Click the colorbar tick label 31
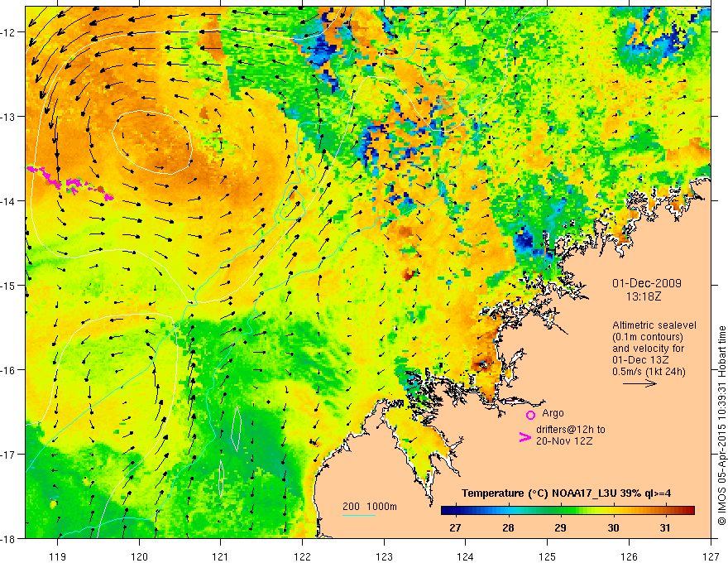 click(665, 527)
